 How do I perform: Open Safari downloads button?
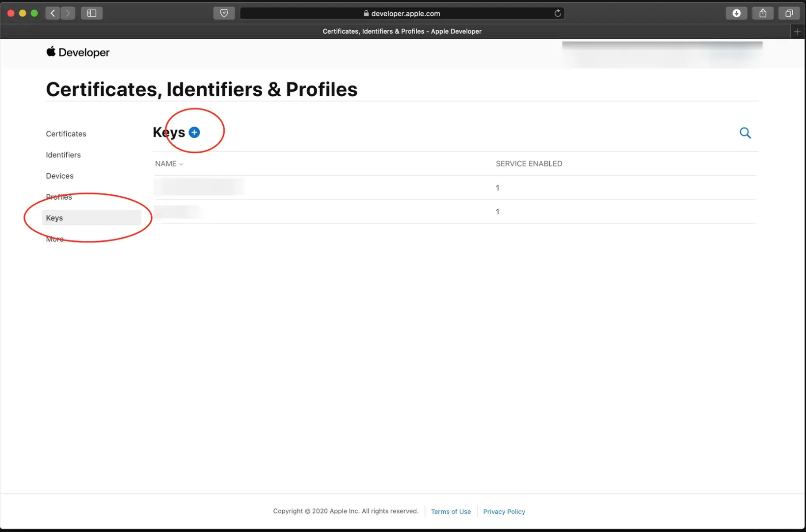point(736,13)
